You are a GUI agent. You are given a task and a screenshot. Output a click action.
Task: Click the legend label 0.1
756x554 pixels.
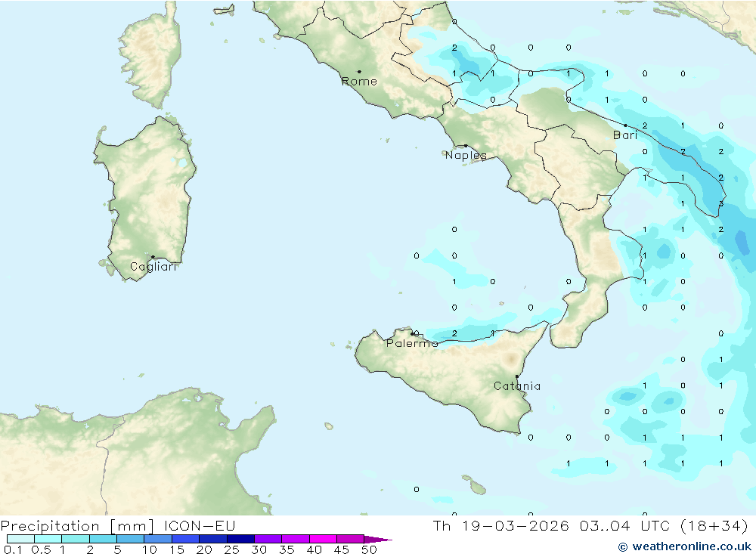13,549
